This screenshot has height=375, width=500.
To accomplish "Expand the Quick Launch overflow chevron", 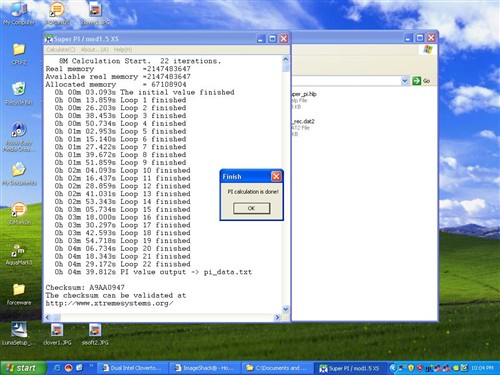I will click(91, 366).
